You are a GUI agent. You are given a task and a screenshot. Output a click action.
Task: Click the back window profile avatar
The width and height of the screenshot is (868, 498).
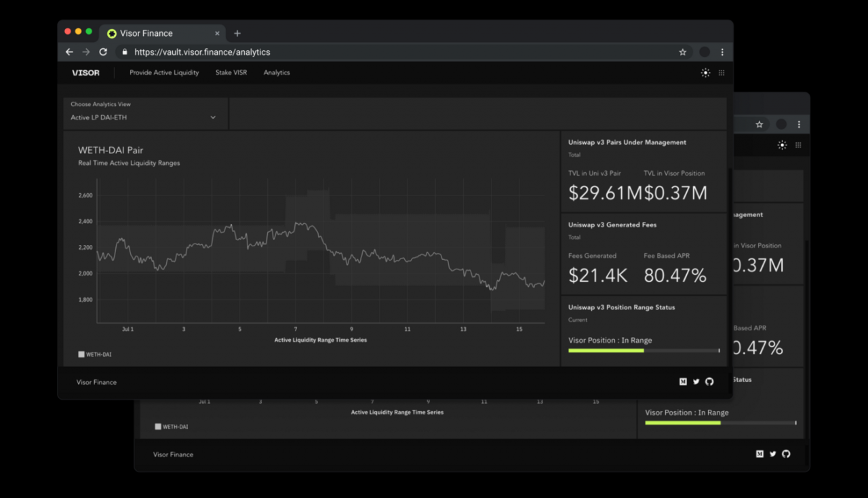[781, 124]
